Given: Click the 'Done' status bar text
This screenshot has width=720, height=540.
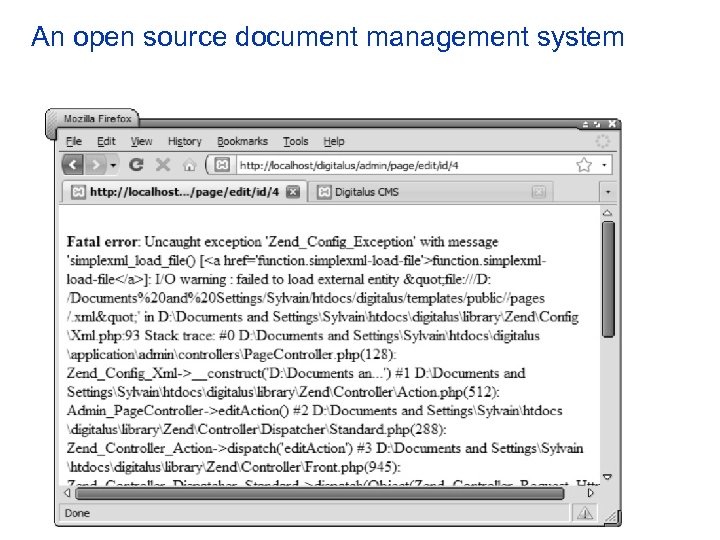Looking at the screenshot, I should click(77, 513).
